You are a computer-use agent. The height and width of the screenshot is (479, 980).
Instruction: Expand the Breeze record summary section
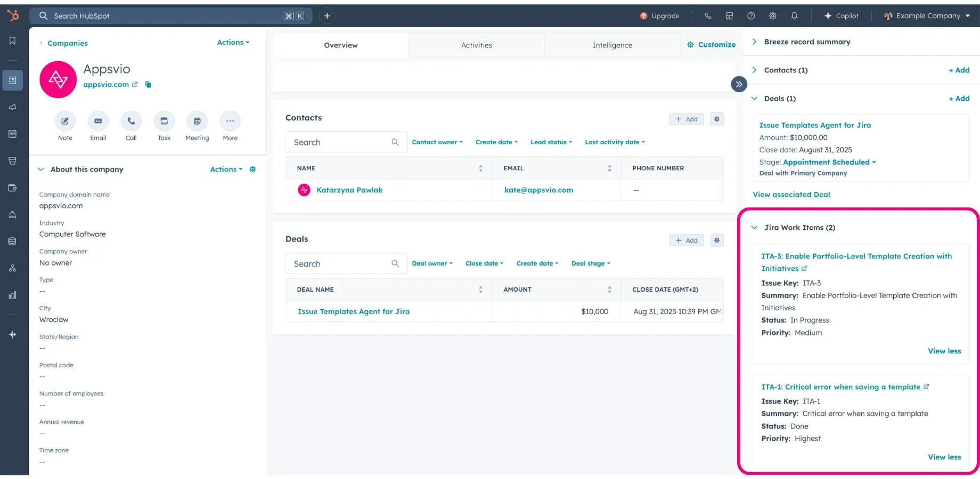(x=754, y=42)
